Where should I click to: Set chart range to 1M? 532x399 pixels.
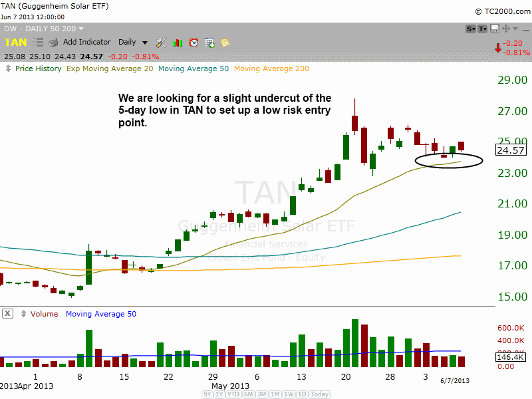275,394
